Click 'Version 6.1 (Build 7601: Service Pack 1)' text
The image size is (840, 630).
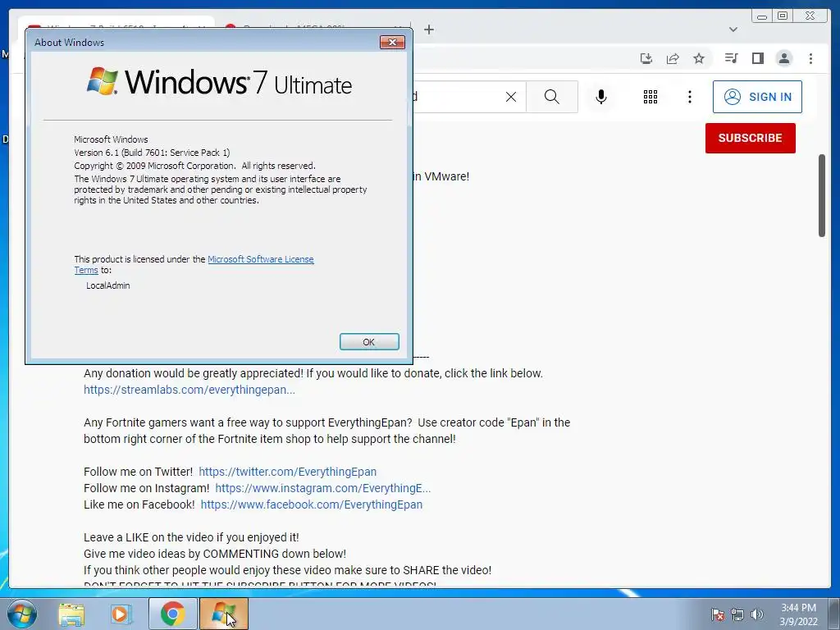[152, 153]
